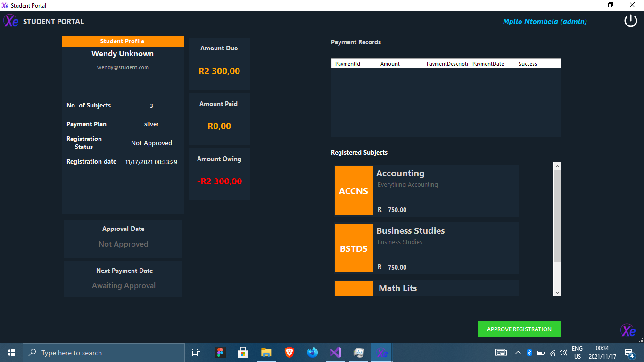Approve the student's registration
The image size is (644, 362).
(520, 329)
